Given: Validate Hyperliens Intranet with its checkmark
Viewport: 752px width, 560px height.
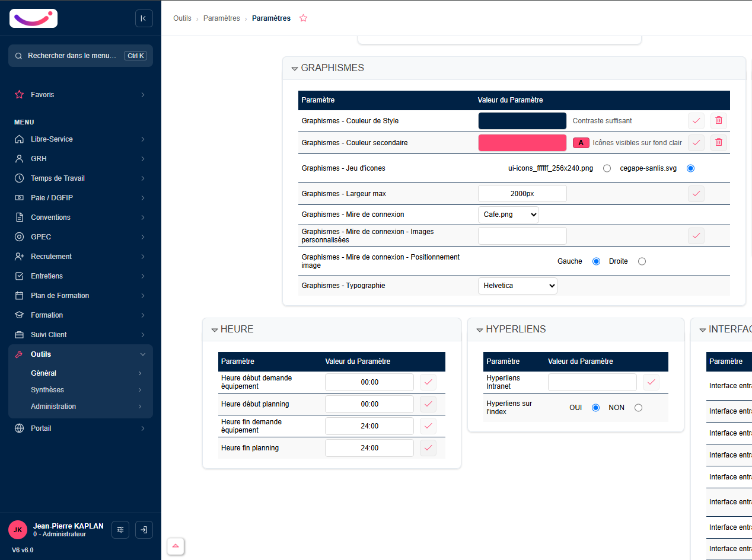Looking at the screenshot, I should 651,382.
